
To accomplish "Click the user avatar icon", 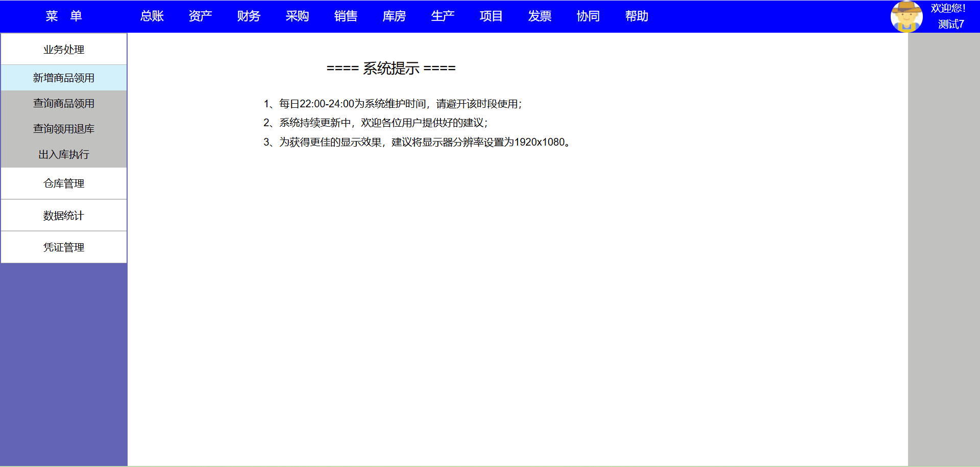I will 906,16.
